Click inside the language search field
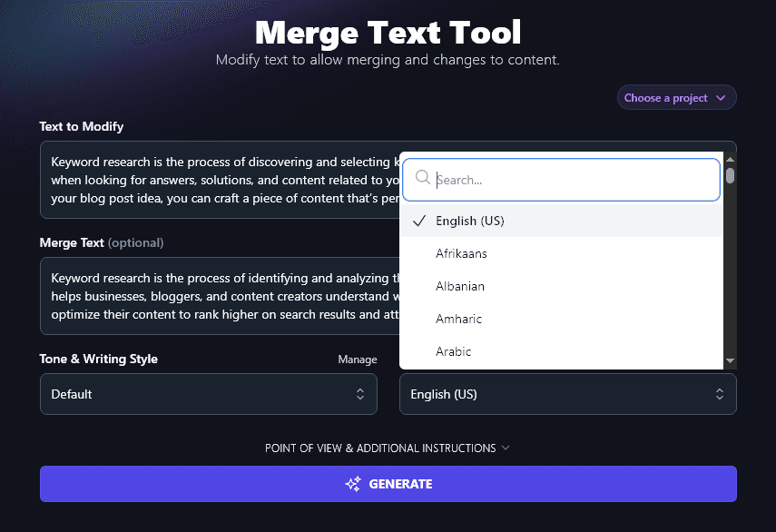The image size is (776, 532). click(560, 179)
